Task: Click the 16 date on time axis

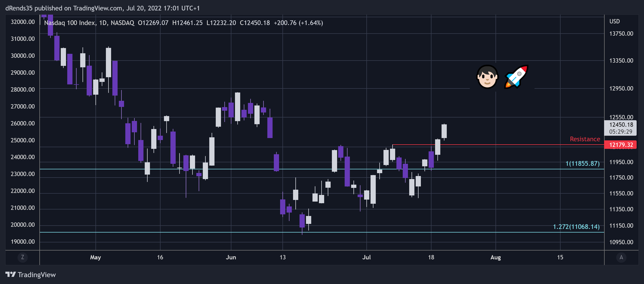Action: (160, 257)
